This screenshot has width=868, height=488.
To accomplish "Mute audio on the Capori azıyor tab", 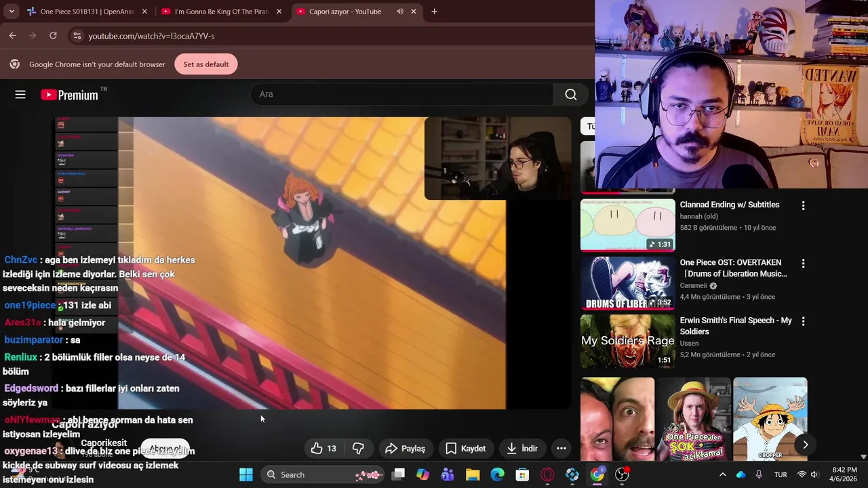I will 399,12.
